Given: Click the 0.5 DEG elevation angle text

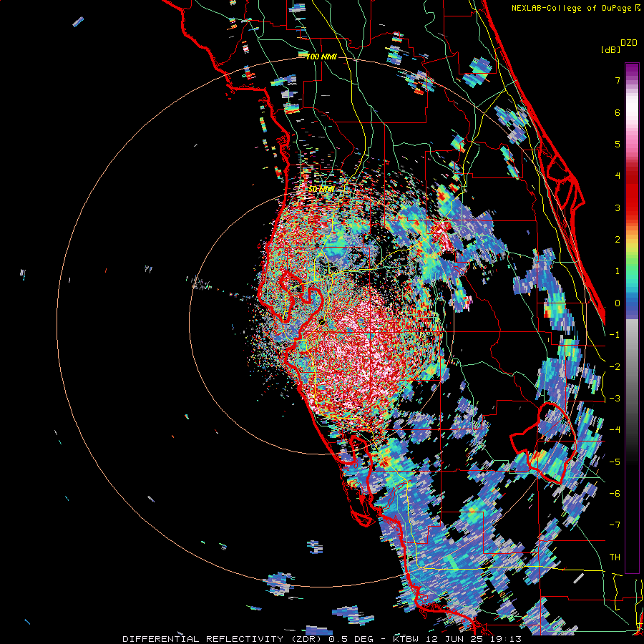Looking at the screenshot, I should (353, 639).
